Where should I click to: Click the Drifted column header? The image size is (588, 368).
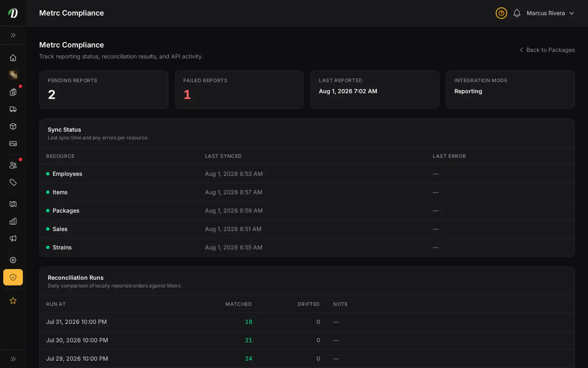coord(309,304)
